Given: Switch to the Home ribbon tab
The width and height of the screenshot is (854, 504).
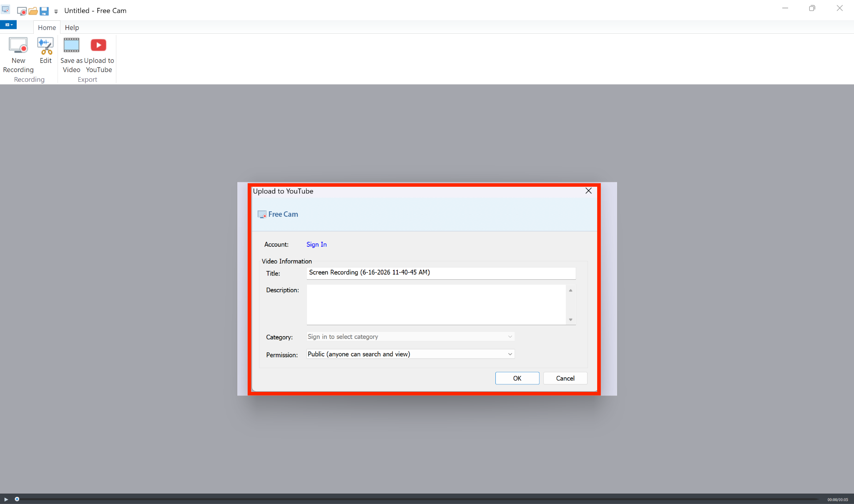Looking at the screenshot, I should coord(47,28).
